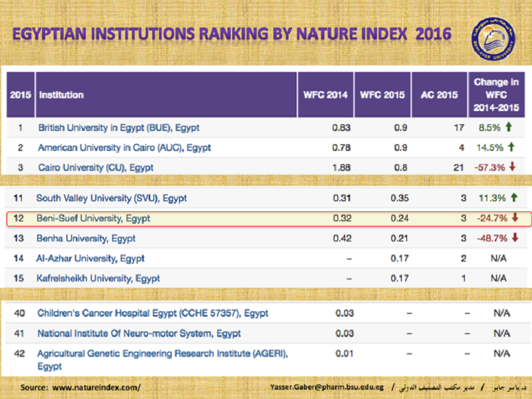
Task: Open British University in Egypt (BUE) link
Action: 119,128
